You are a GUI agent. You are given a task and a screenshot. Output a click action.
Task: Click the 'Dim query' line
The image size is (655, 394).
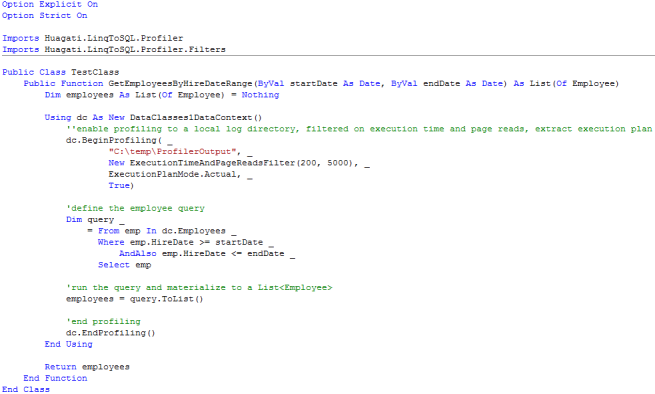[95, 219]
